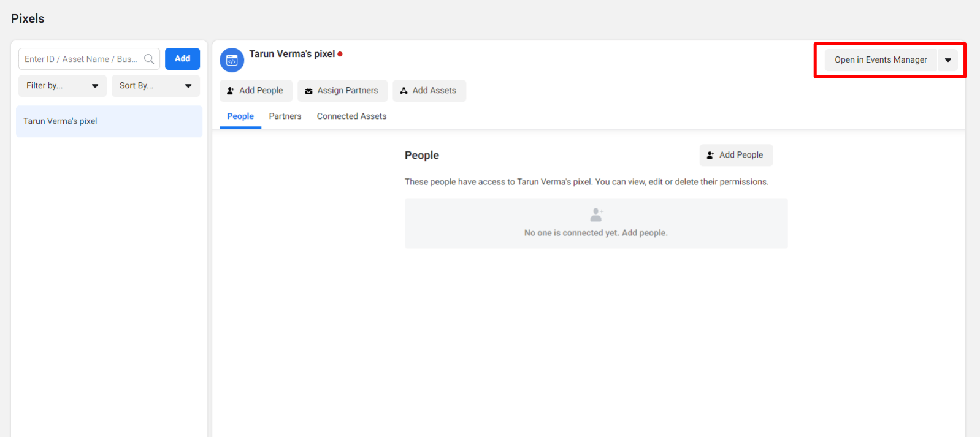Click the 'No one is connected yet' message
This screenshot has width=980, height=437.
pos(595,233)
